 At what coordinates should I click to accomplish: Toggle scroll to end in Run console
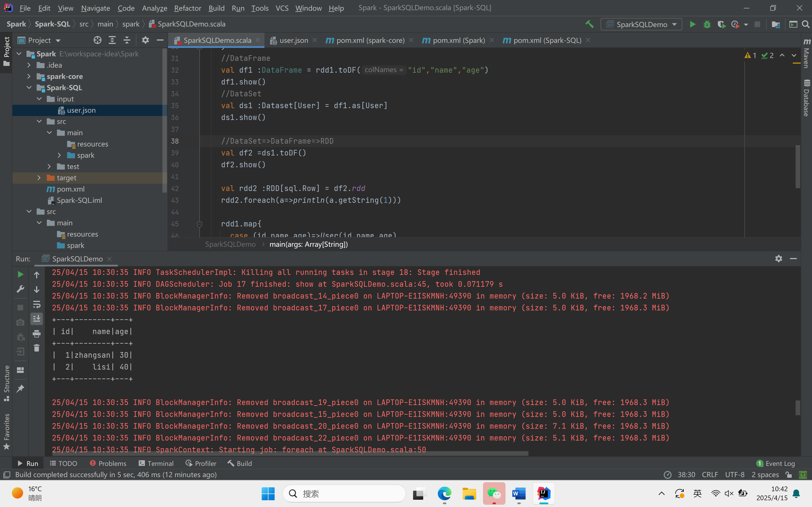[x=37, y=319]
